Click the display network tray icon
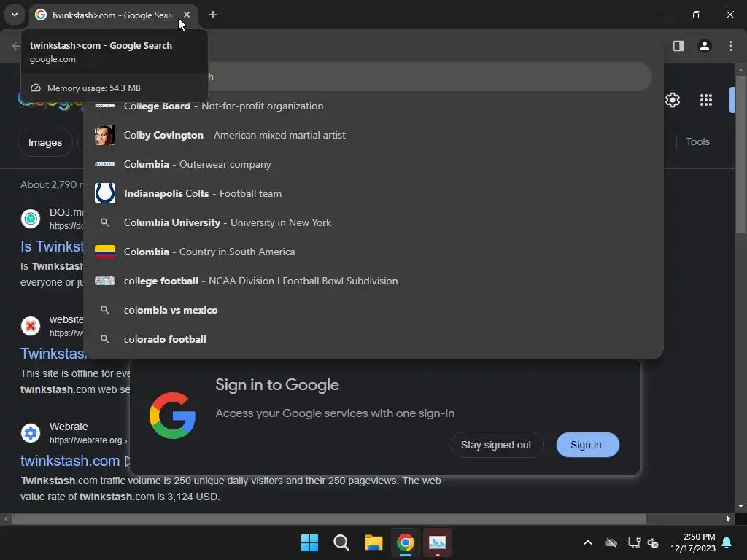The image size is (747, 560). (x=634, y=542)
